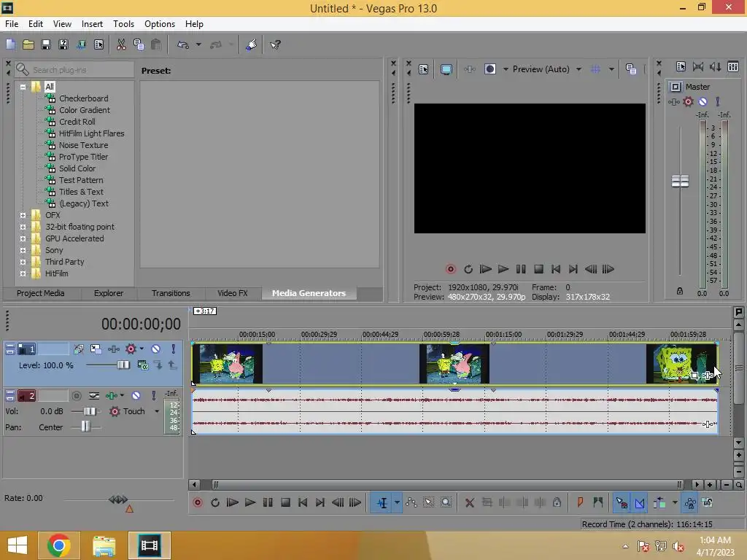The image size is (747, 560).
Task: Click Copy Snapshot to Clipboard icon
Action: click(631, 69)
